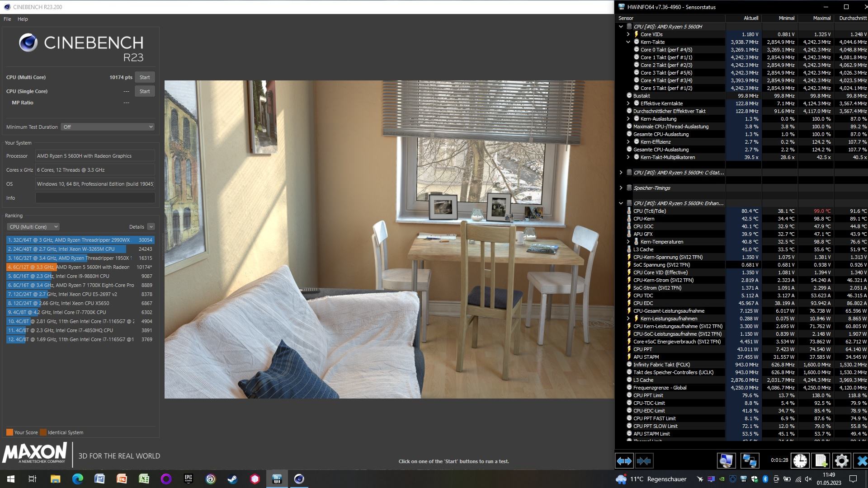Start logging with the sheet-plus icon
The image size is (868, 488).
(821, 461)
